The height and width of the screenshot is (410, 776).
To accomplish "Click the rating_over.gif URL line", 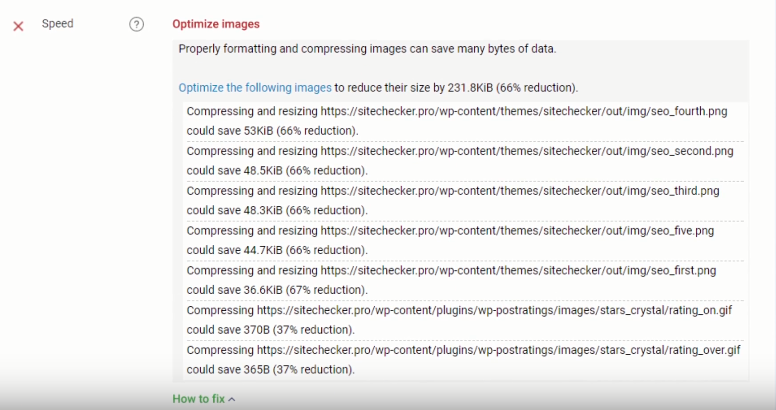I will 463,350.
